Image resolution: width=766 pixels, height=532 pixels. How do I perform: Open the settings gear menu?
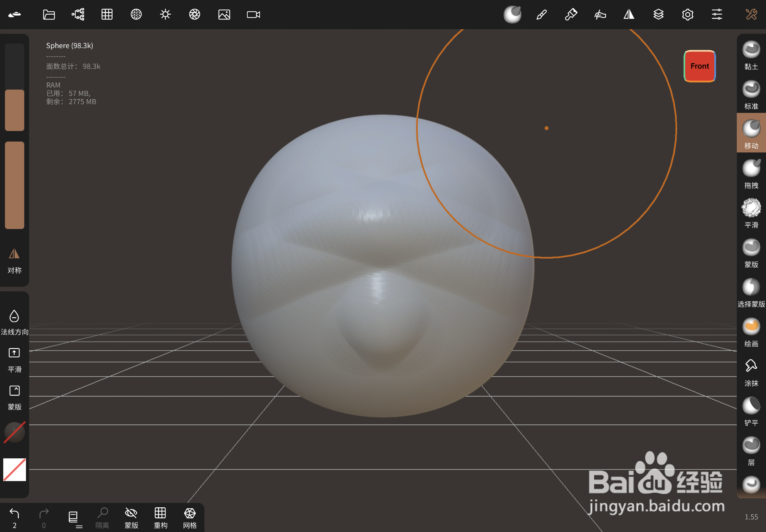click(687, 14)
